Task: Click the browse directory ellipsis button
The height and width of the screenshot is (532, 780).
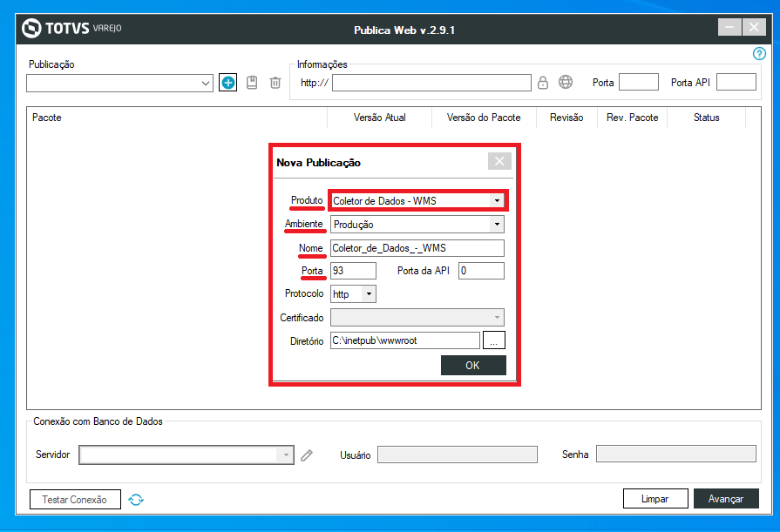Action: click(494, 340)
